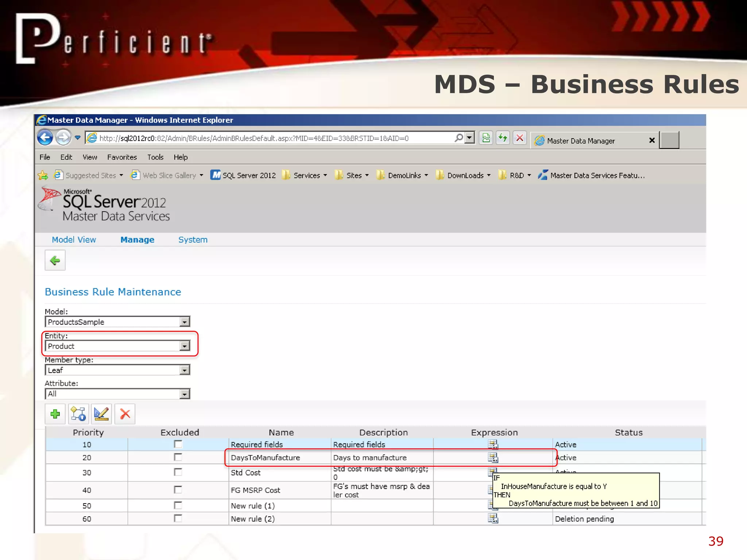Click the Compatibility View broken page icon
The width and height of the screenshot is (747, 560).
[x=486, y=138]
